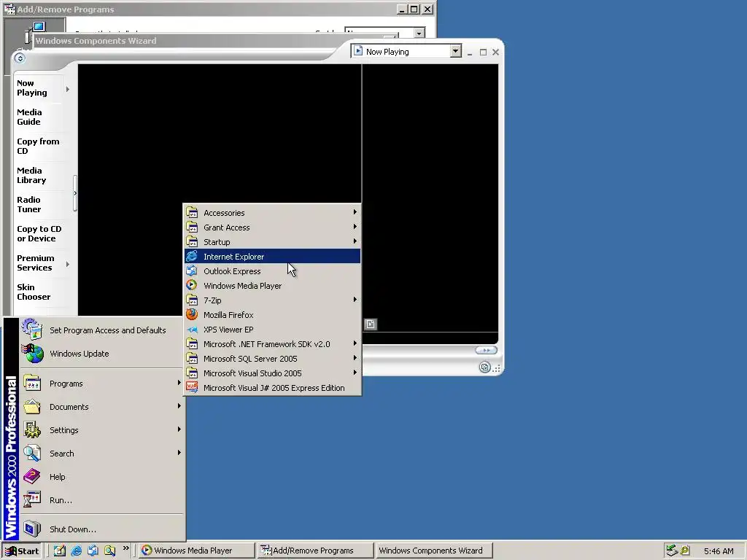Image resolution: width=747 pixels, height=560 pixels.
Task: Expand Premium Services arrow in Media Player
Action: click(x=68, y=264)
